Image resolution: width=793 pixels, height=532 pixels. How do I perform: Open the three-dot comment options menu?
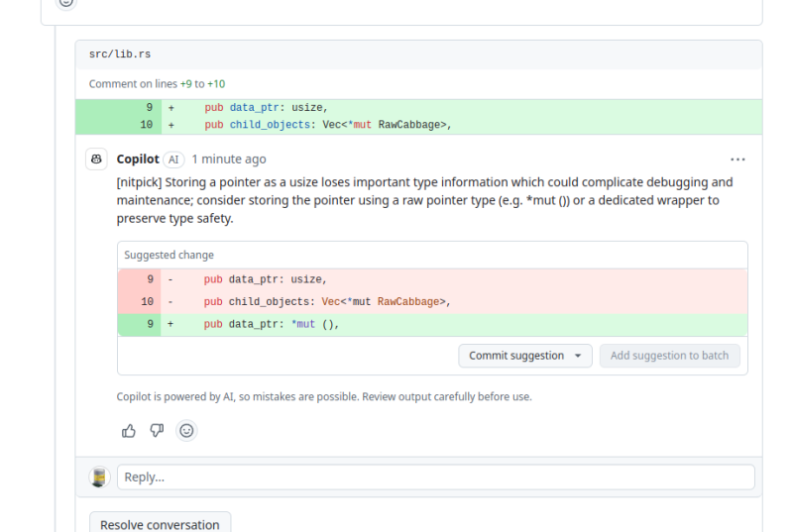(737, 159)
